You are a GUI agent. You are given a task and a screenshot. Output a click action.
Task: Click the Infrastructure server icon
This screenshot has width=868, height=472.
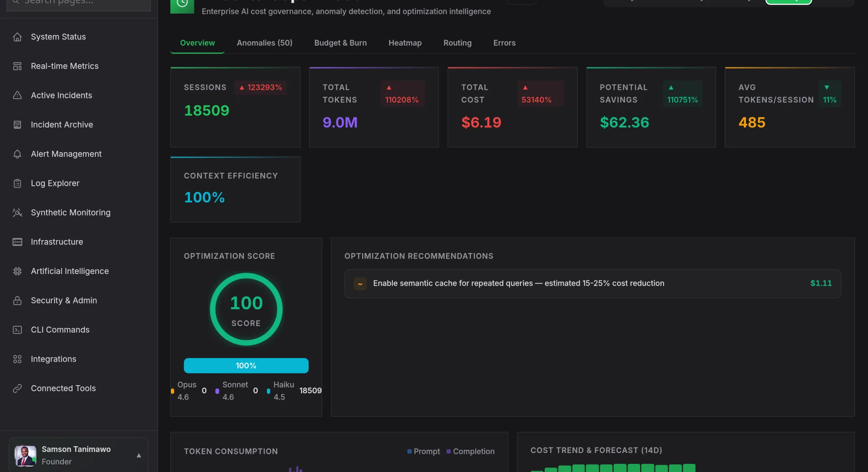17,242
